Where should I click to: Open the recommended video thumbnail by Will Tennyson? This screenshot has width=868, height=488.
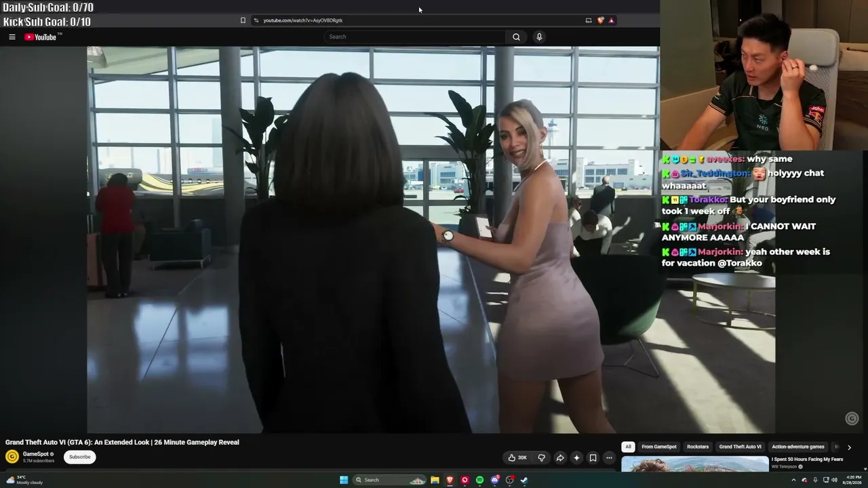tap(695, 464)
